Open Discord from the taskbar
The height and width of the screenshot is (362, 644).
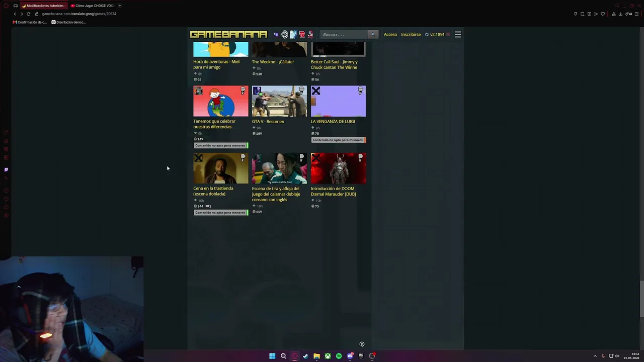click(350, 356)
